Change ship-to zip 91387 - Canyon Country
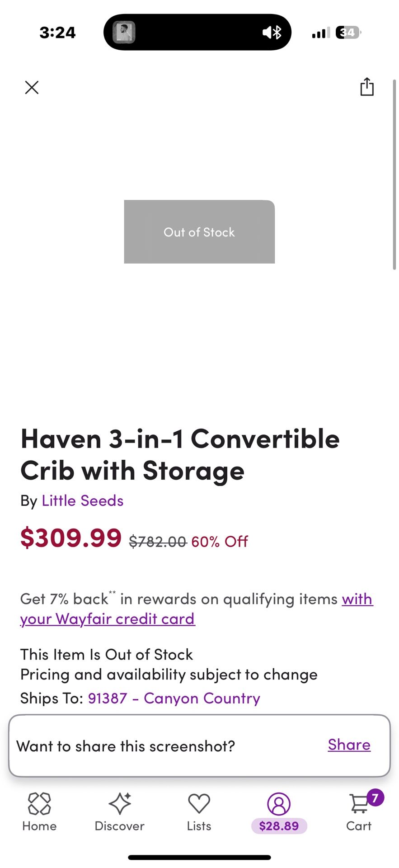This screenshot has height=868, width=399. coord(174,698)
